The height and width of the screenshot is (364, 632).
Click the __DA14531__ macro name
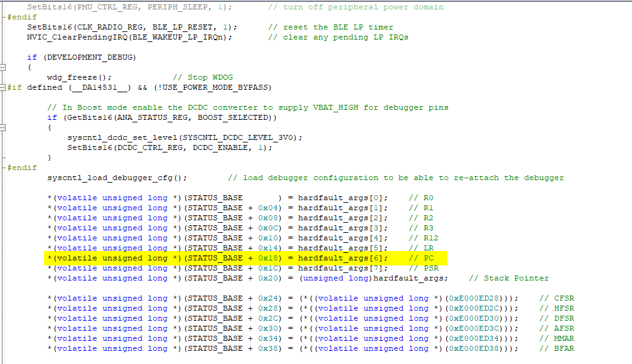point(100,87)
